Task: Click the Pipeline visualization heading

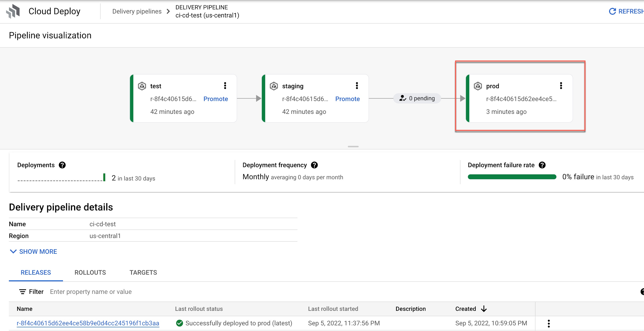Action: [50, 35]
